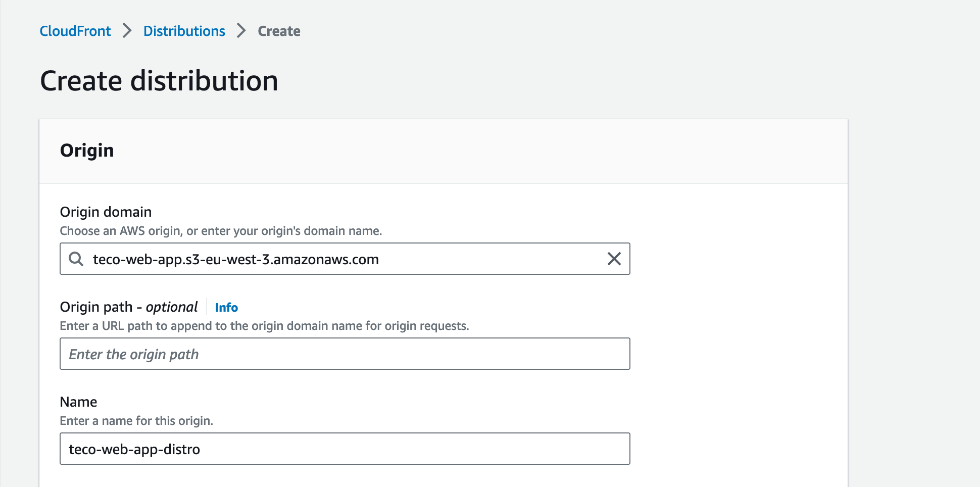This screenshot has width=980, height=487.
Task: Go to the CloudFront breadcrumb link
Action: pos(75,31)
